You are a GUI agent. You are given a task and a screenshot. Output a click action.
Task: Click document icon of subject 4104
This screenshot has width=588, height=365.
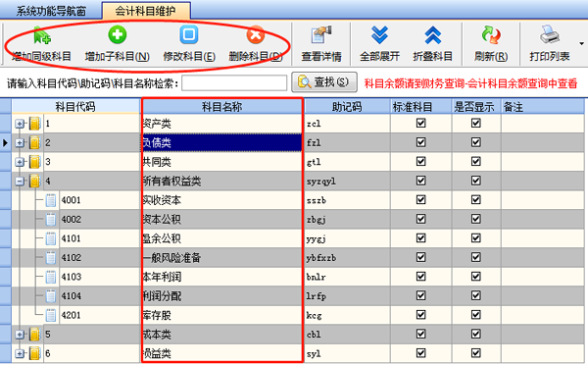click(x=51, y=296)
